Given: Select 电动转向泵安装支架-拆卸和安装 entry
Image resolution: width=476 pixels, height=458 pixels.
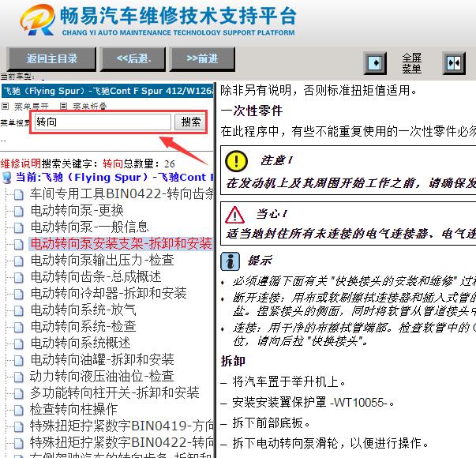Looking at the screenshot, I should tap(121, 244).
